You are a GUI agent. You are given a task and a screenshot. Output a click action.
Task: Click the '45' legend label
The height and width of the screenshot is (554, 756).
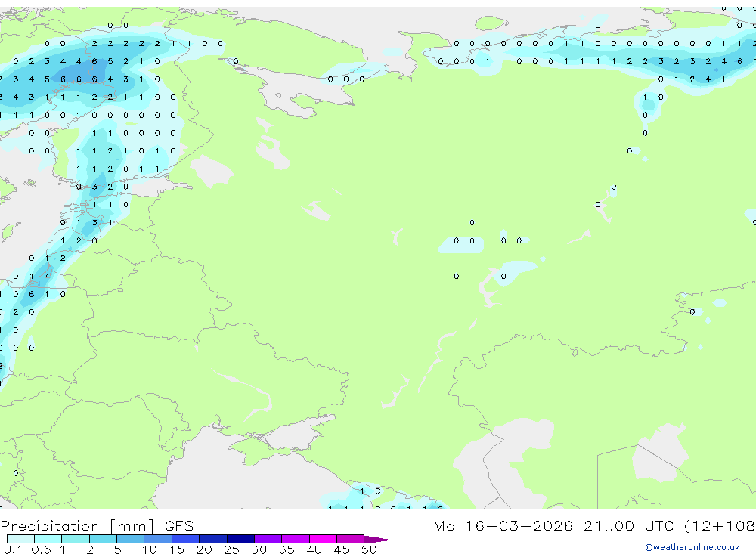(342, 549)
